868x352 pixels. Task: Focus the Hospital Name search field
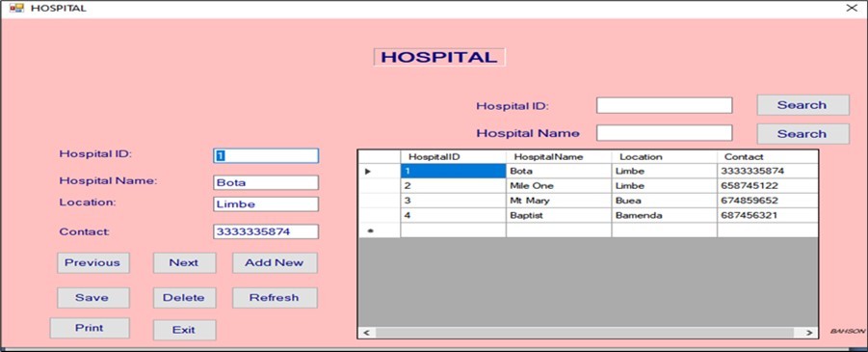[x=665, y=133]
